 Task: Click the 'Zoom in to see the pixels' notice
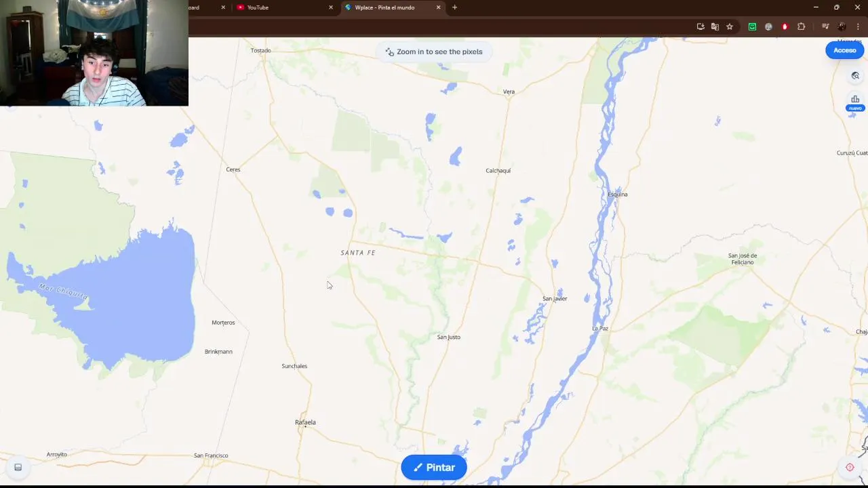434,52
